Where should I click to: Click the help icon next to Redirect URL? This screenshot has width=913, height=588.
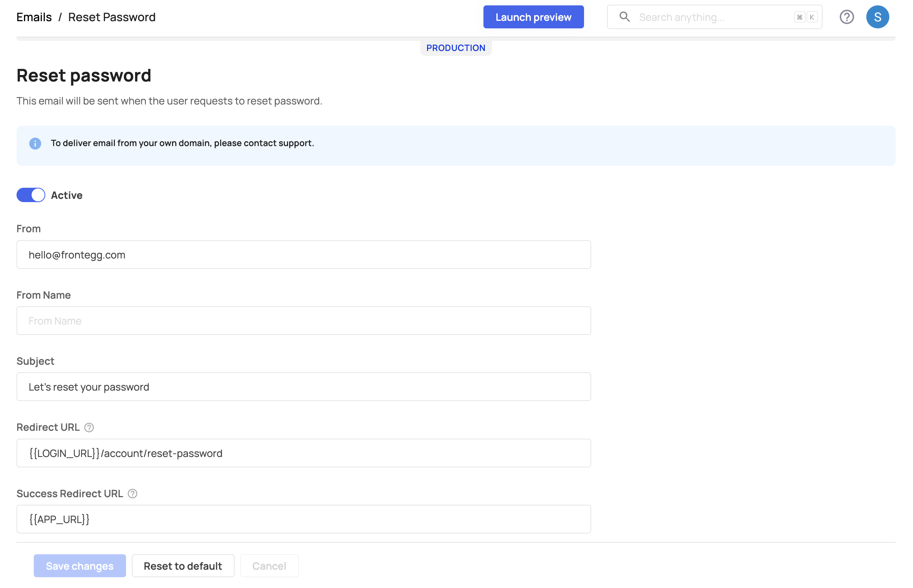(x=89, y=428)
